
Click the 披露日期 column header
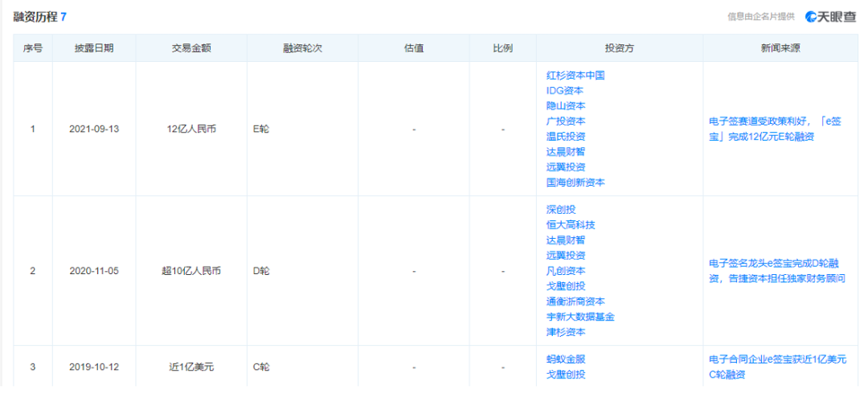click(94, 48)
